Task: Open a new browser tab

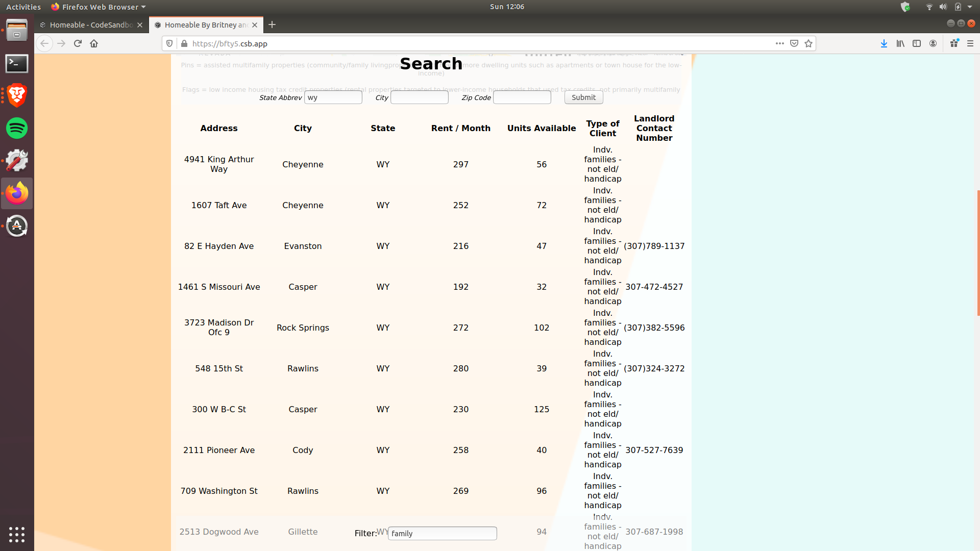Action: [272, 24]
